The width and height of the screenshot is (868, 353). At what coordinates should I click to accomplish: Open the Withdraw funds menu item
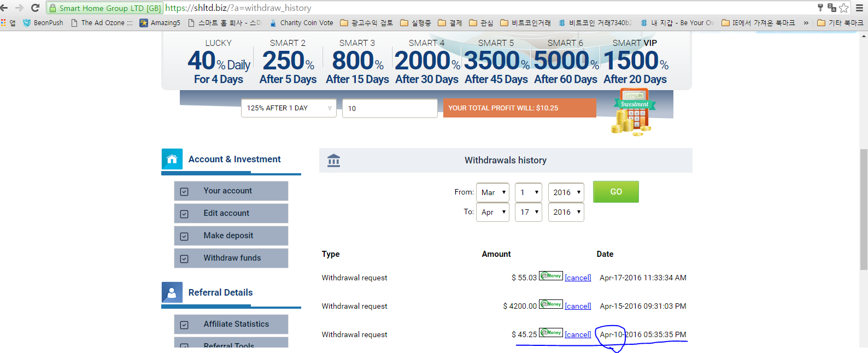click(x=232, y=258)
